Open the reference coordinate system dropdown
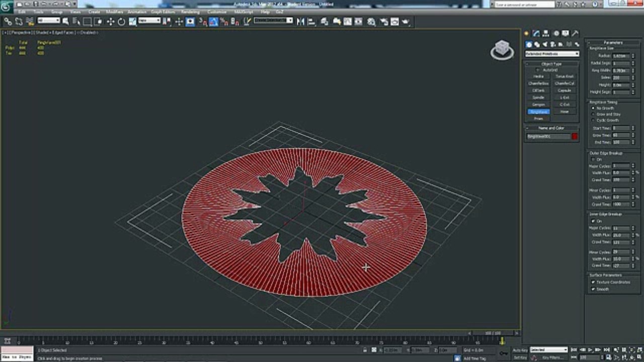 [x=149, y=21]
